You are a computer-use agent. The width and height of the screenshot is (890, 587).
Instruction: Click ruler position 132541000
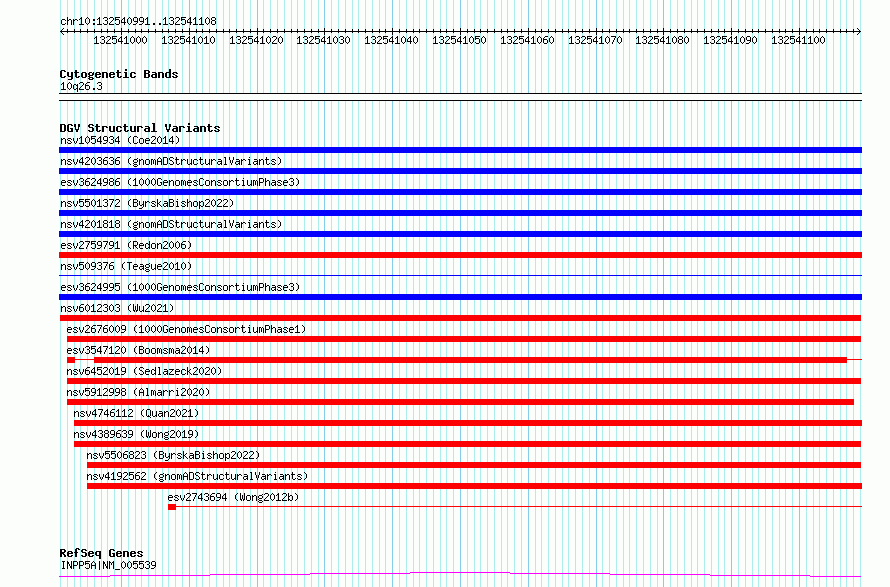120,40
